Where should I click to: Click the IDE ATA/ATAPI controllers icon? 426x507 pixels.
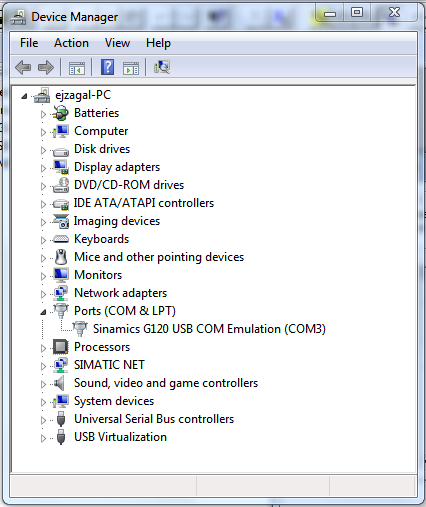(x=61, y=204)
